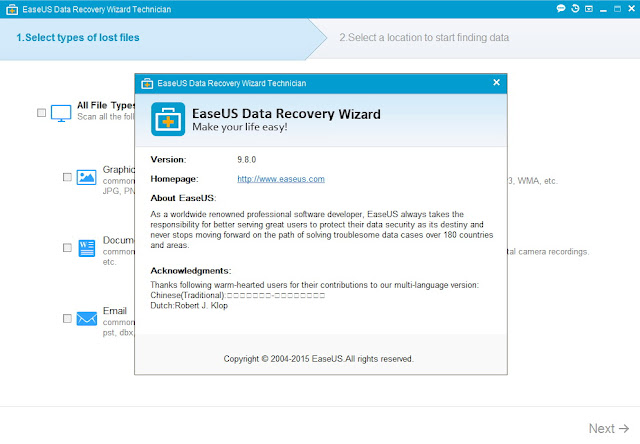Open the http://www.easeus.com homepage link
This screenshot has height=444, width=640.
click(x=281, y=179)
